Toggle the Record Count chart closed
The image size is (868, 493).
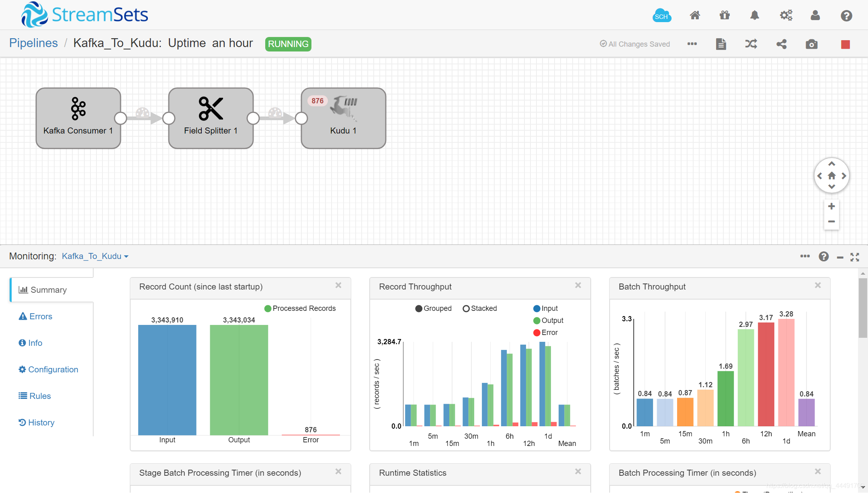338,285
